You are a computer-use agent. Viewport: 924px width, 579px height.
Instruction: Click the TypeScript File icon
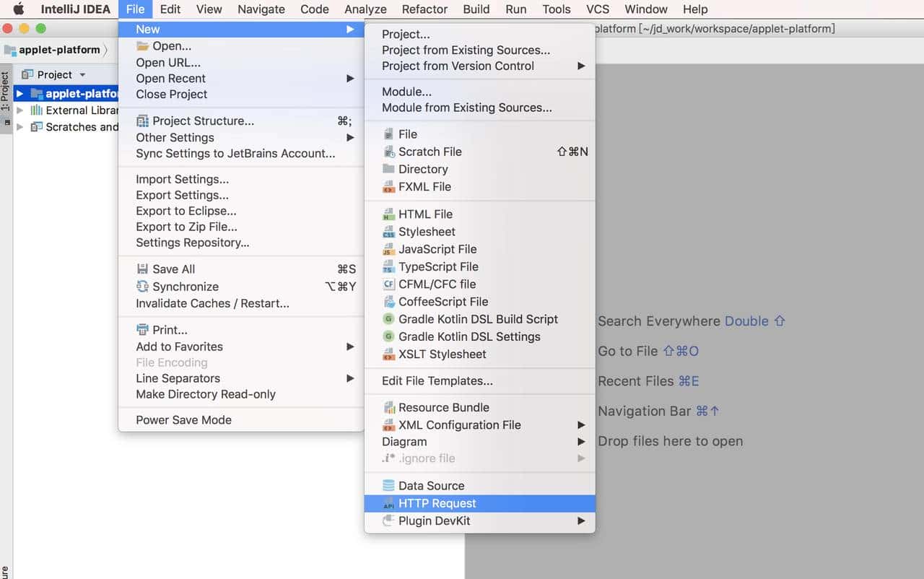388,267
